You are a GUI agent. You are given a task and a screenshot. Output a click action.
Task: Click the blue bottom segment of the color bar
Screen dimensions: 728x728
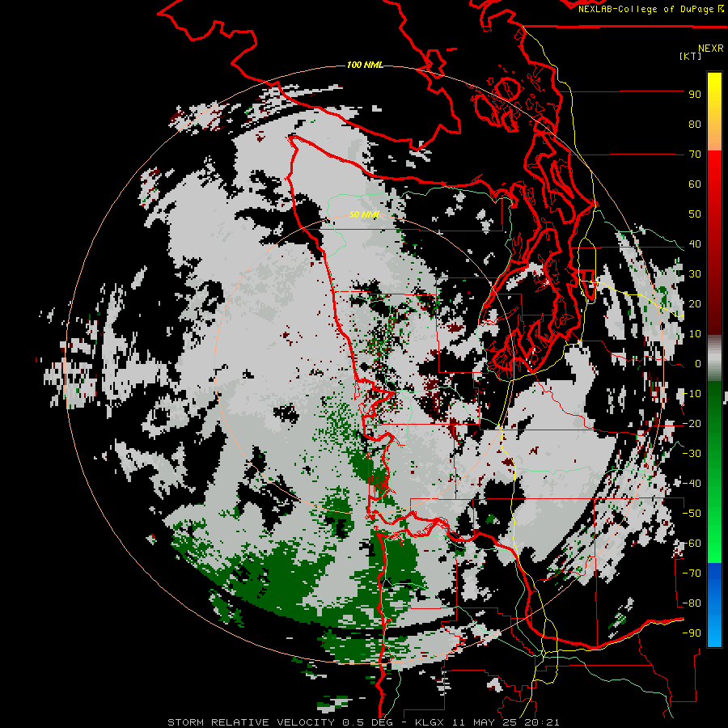tap(714, 604)
